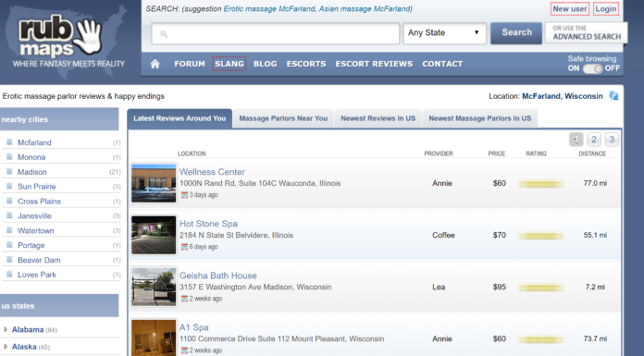644x356 pixels.
Task: Select the Janesville city link
Action: 34,216
